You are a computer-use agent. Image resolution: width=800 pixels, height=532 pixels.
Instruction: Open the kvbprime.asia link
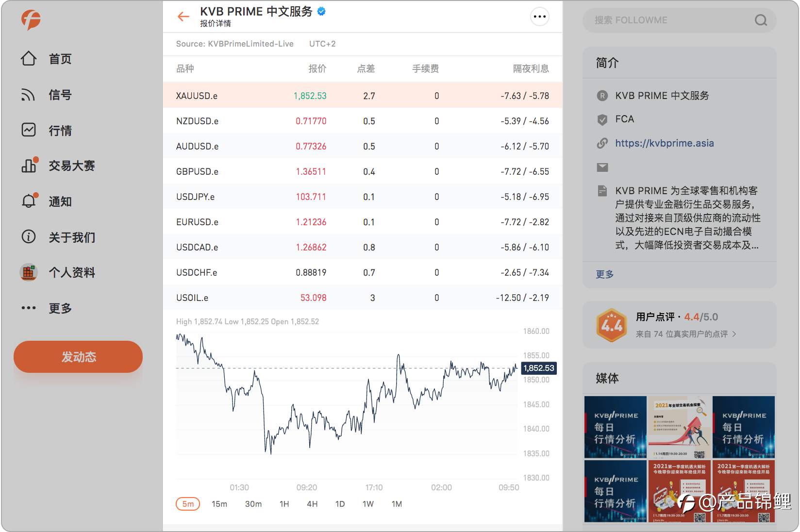665,143
